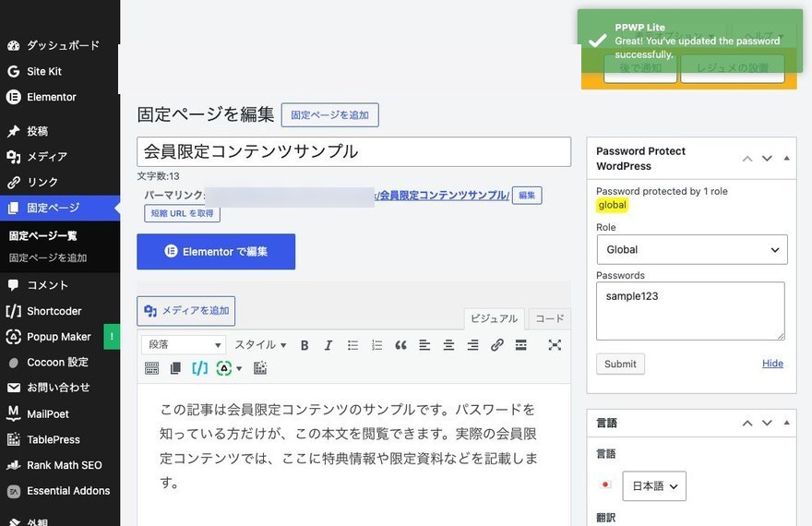Screen dimensions: 812x526
Task: Open the ダッシュボード menu
Action: pos(60,45)
